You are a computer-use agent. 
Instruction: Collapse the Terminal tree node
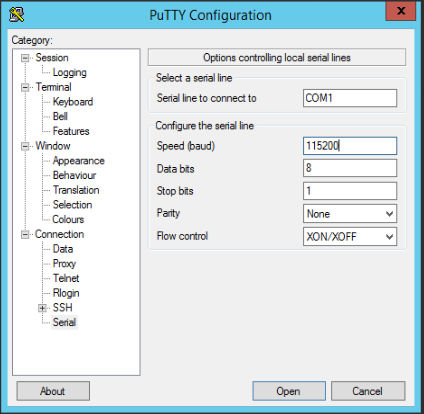tap(25, 87)
